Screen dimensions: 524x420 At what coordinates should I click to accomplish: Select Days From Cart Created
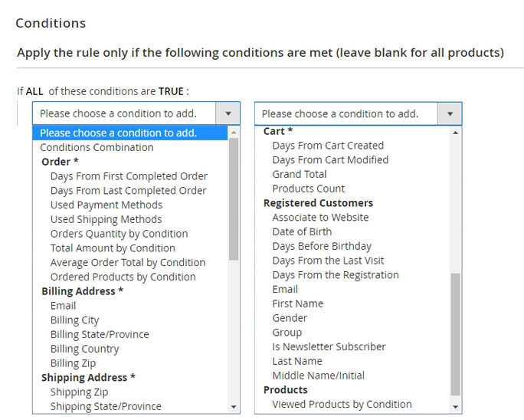point(328,145)
